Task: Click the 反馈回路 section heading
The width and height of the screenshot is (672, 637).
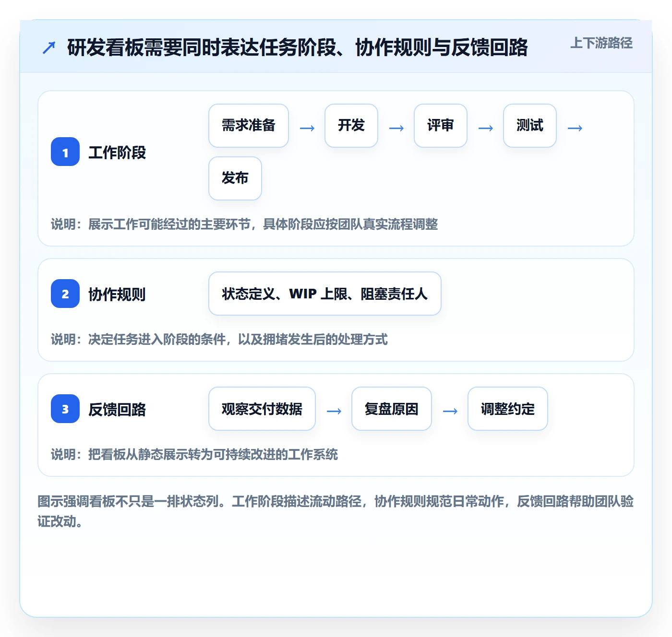Action: pos(117,409)
